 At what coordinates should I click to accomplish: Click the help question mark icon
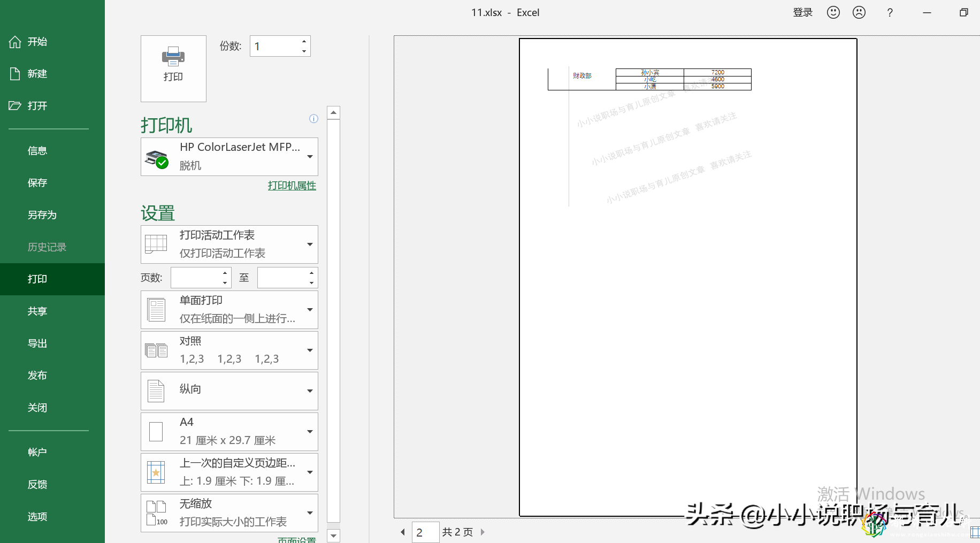[890, 12]
